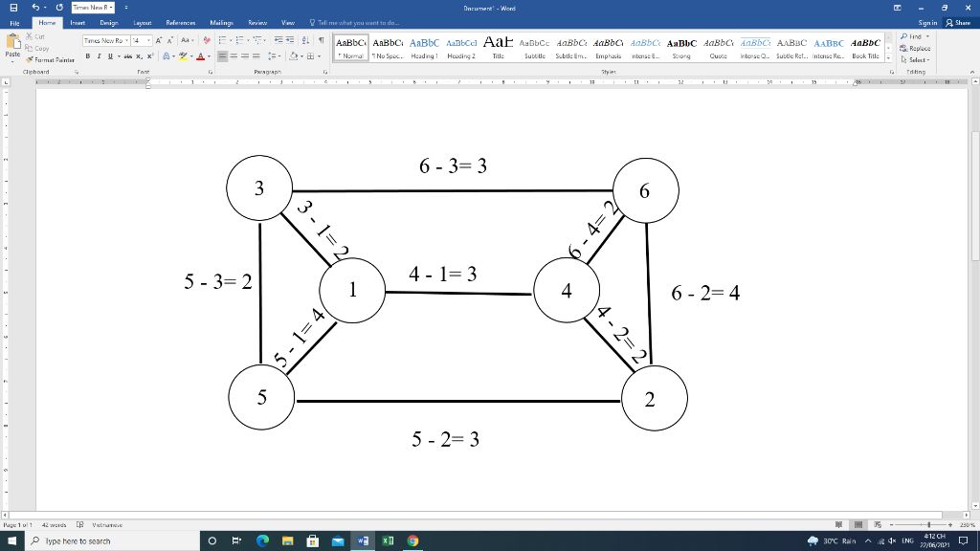
Task: Open the Change Case dropdown
Action: (187, 40)
